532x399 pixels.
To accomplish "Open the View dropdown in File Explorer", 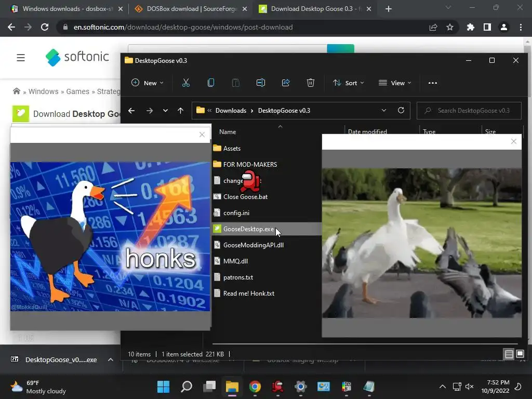I will click(x=395, y=83).
